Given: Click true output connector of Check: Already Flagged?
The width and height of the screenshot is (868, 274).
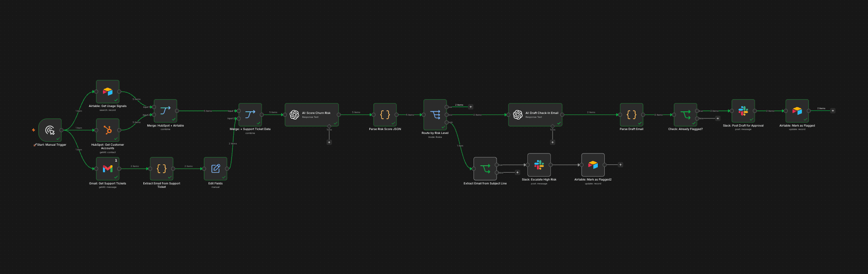Looking at the screenshot, I should 697,111.
